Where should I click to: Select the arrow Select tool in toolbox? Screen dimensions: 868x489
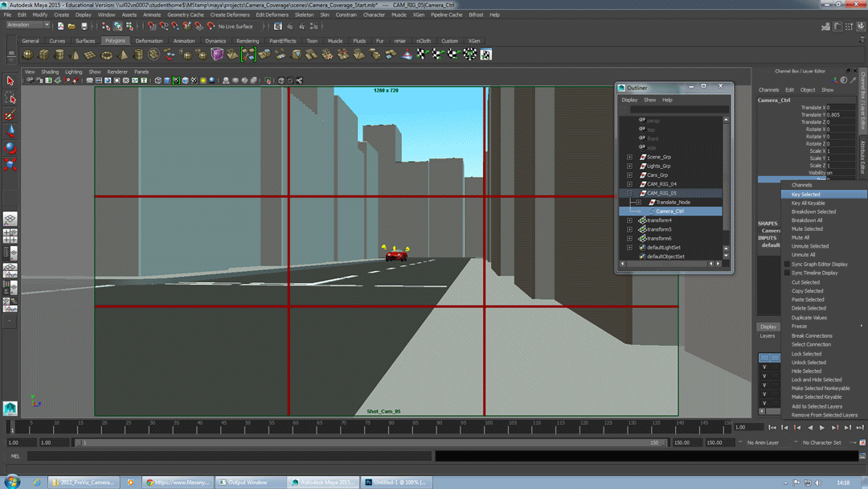pos(10,81)
